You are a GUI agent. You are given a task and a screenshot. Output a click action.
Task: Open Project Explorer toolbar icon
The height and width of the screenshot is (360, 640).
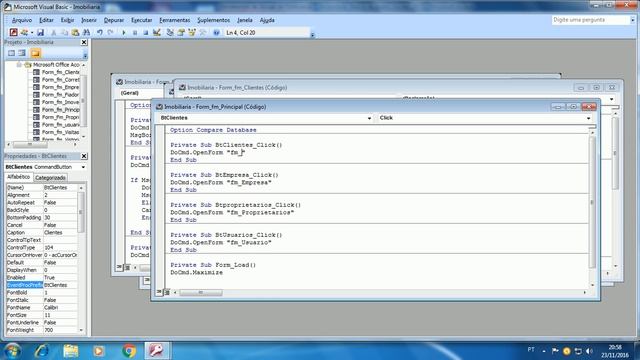coord(170,32)
